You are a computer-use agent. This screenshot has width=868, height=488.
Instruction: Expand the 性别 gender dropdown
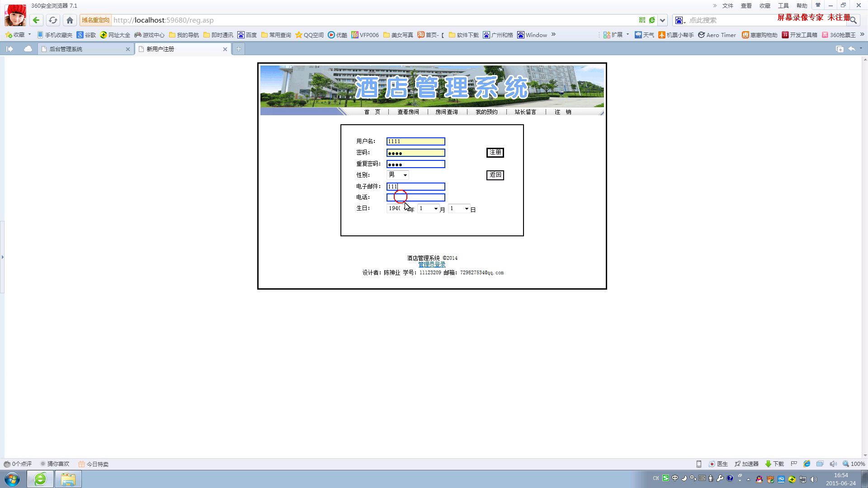[x=397, y=175]
